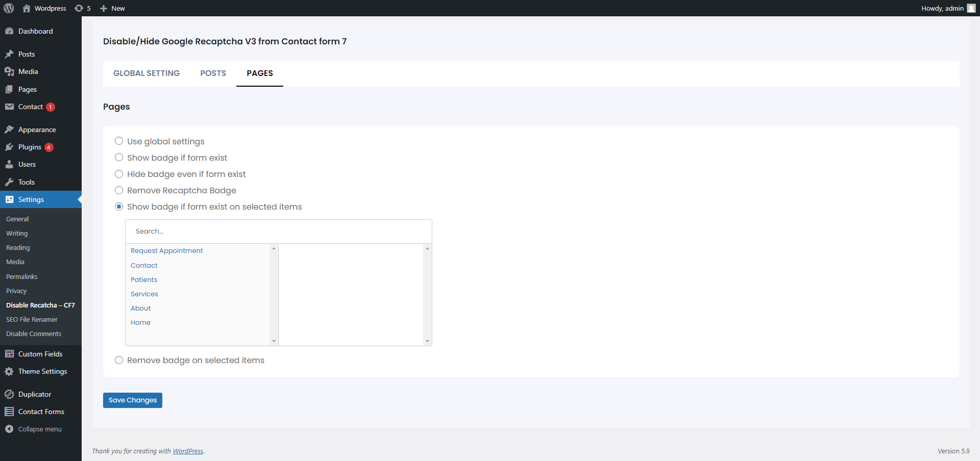
Task: Select Show badge if form exist
Action: (119, 157)
